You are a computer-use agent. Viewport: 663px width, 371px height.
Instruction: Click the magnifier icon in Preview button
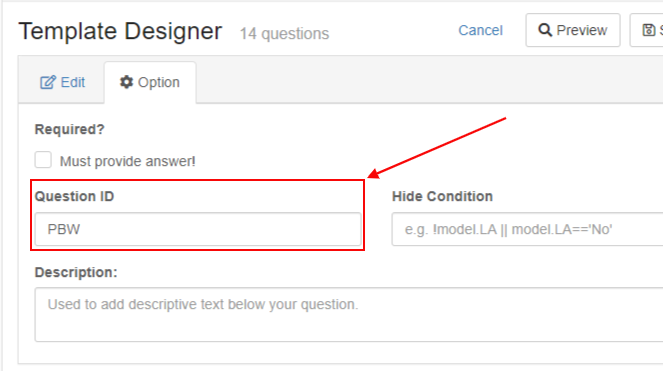[545, 30]
